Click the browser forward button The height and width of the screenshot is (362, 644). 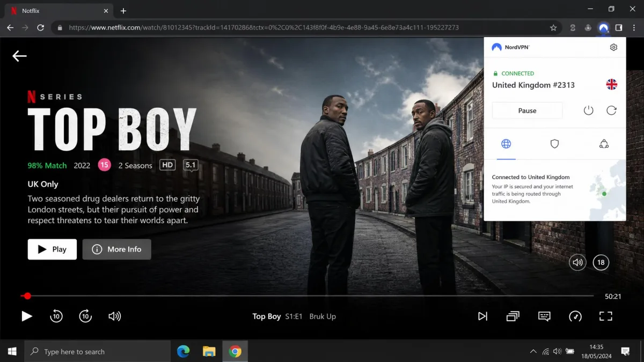(x=25, y=27)
